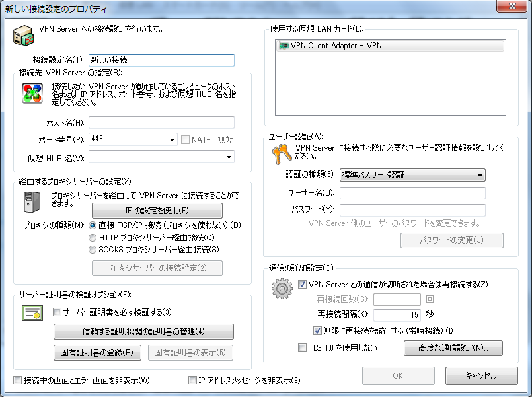Open 高度な通信設定 button
Image resolution: width=532 pixels, height=397 pixels.
tap(453, 348)
